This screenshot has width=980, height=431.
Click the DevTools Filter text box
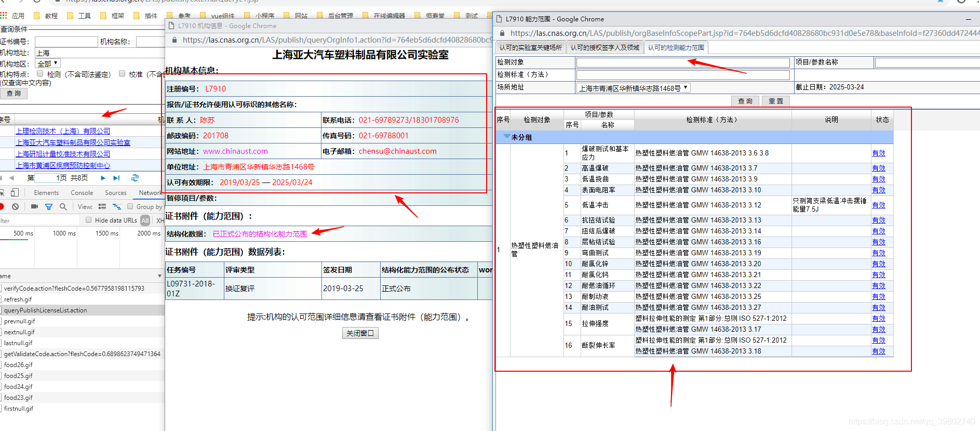[39, 220]
